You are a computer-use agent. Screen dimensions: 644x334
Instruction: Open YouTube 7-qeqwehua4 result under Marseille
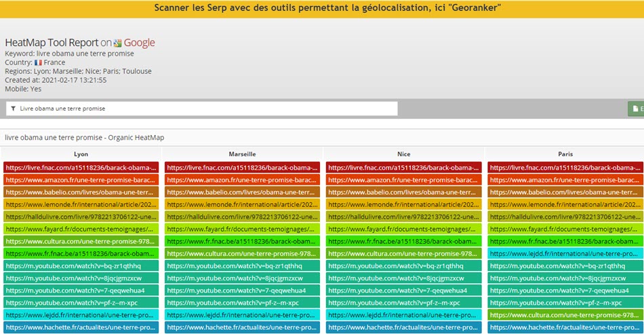[242, 291]
